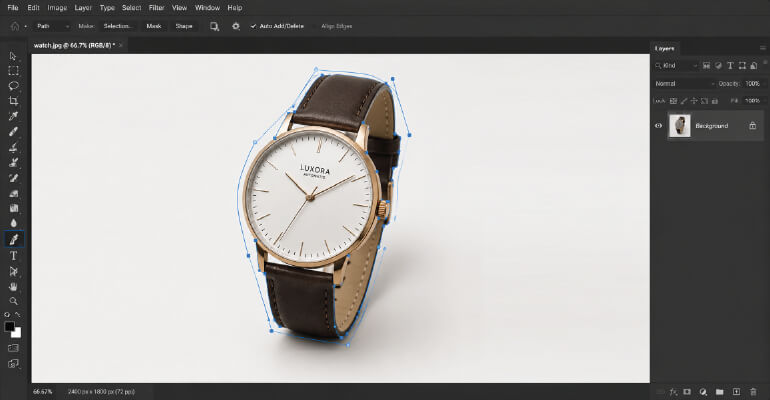Click the Mask button
The image size is (770, 400).
[x=154, y=27]
